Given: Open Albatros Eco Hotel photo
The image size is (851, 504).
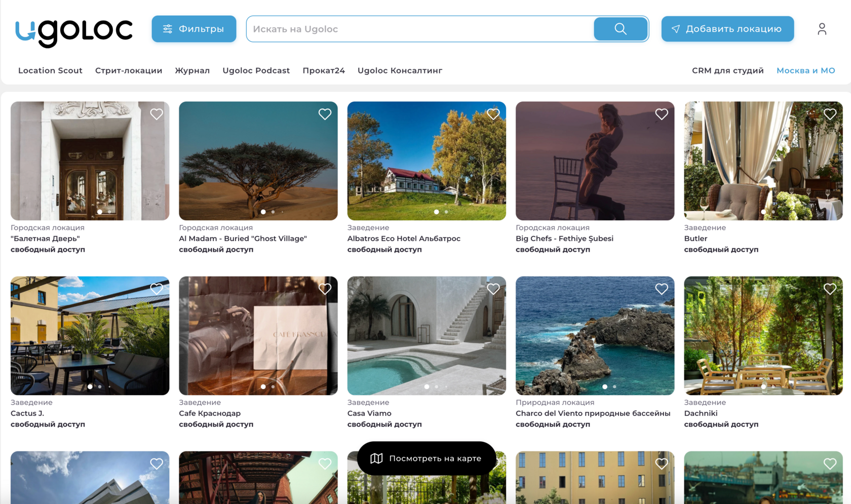Looking at the screenshot, I should 427,161.
